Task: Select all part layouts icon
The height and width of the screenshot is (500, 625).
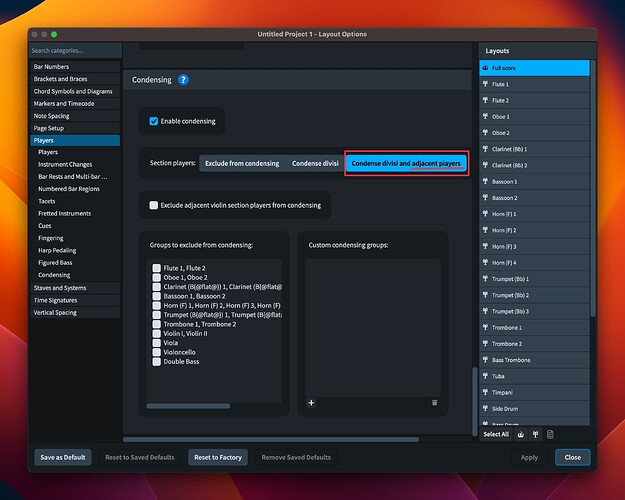Action: point(535,434)
